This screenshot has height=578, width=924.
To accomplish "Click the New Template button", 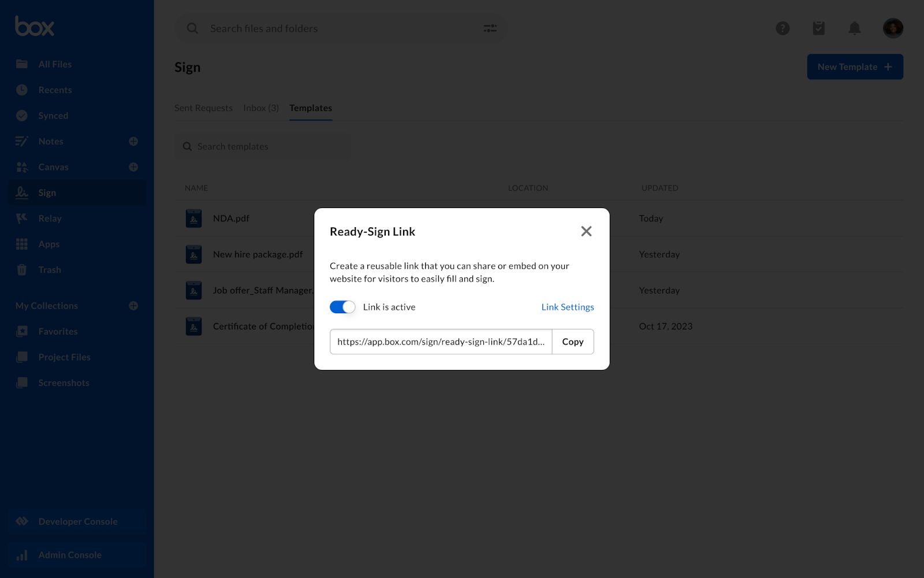I will (x=855, y=67).
